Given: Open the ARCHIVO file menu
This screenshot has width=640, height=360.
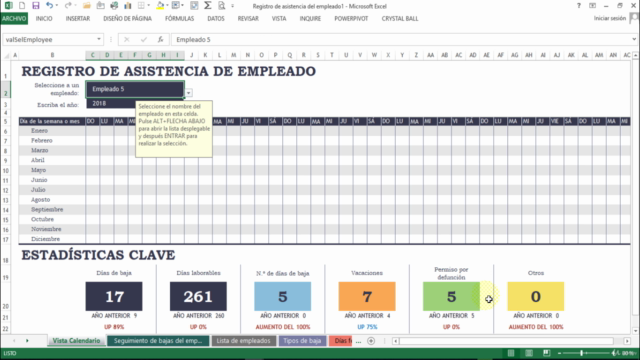Looking at the screenshot, I should click(x=14, y=18).
